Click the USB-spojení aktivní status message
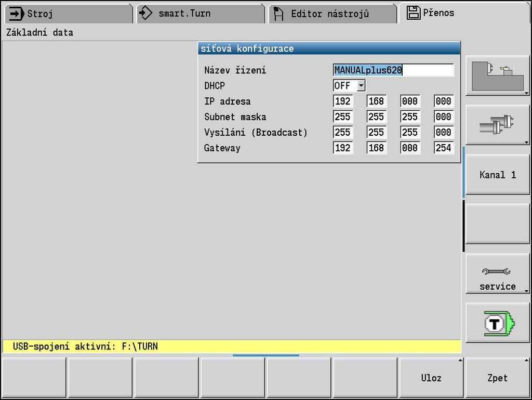The image size is (532, 400). pyautogui.click(x=231, y=346)
